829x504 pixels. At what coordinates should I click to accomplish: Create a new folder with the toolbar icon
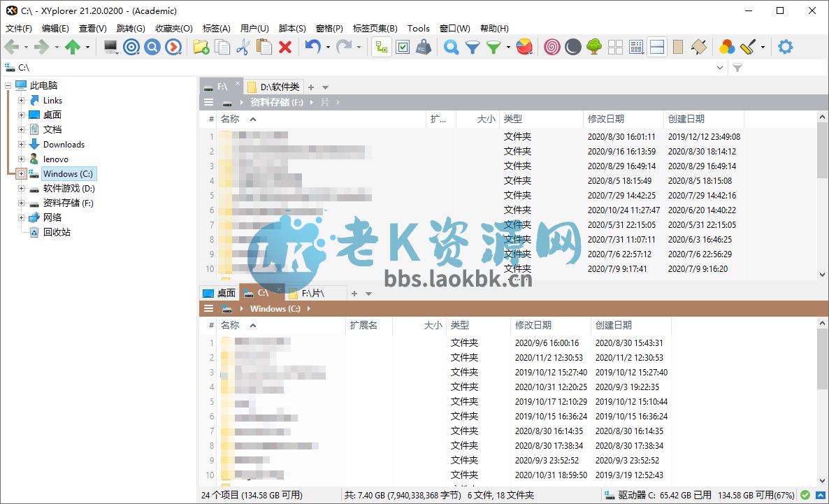[x=201, y=47]
